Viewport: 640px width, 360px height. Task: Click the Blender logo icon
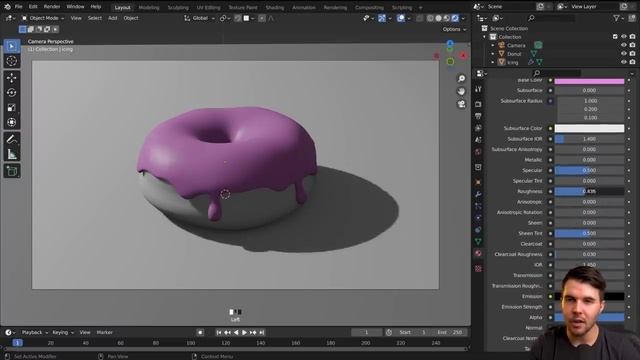tap(7, 7)
